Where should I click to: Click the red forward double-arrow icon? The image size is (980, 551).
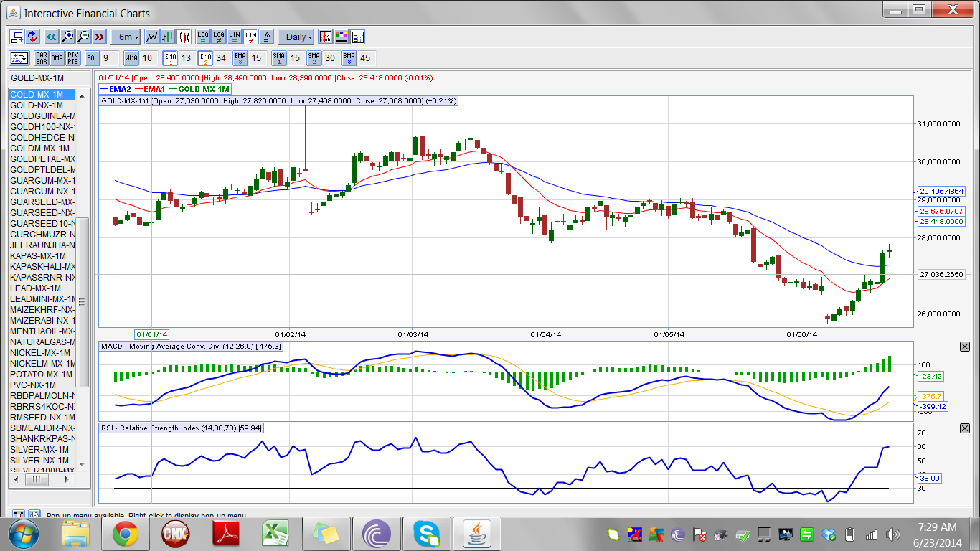click(x=99, y=37)
